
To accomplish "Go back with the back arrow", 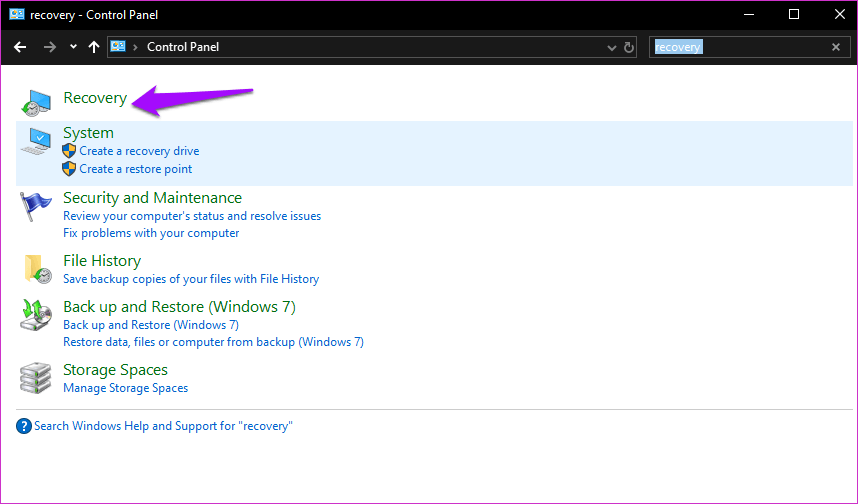I will 20,47.
